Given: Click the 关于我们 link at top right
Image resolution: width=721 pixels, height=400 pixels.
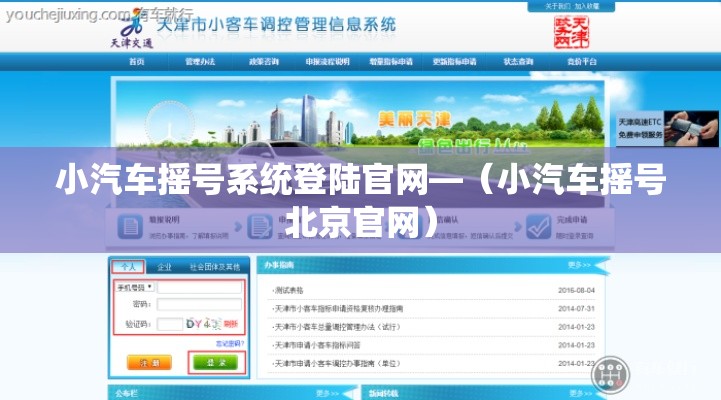Looking at the screenshot, I should pos(558,6).
